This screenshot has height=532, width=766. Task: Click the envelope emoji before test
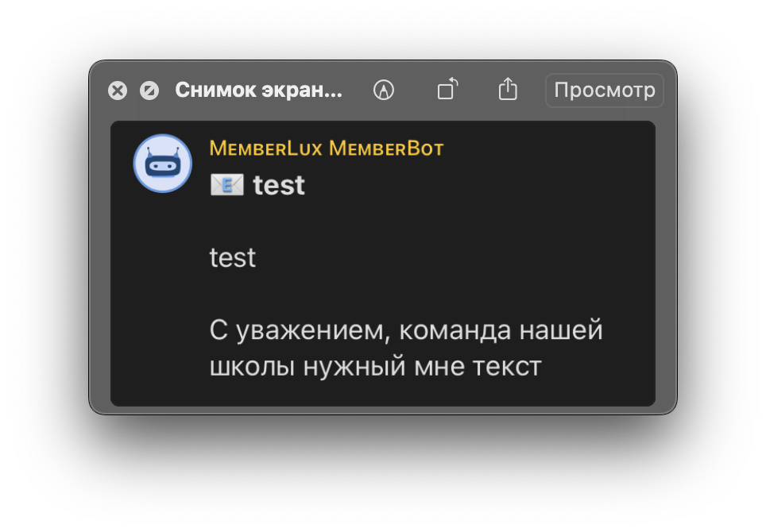click(x=226, y=185)
